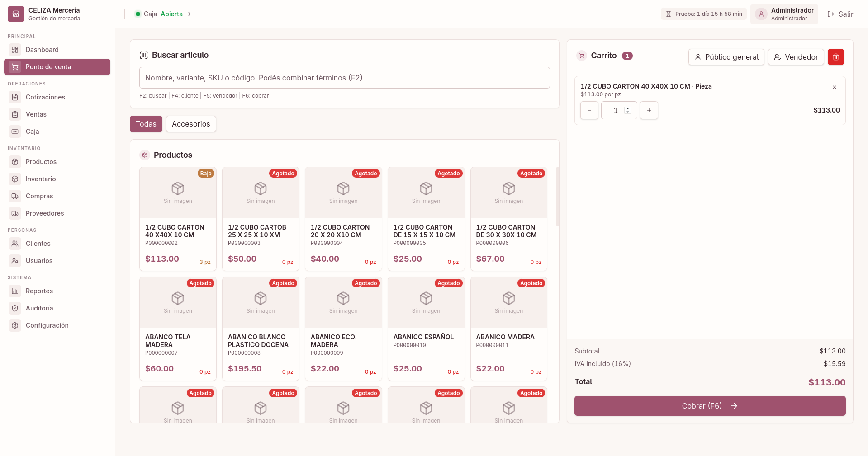Select the ABANICO MADERA product card
The image size is (868, 456).
coord(509,329)
